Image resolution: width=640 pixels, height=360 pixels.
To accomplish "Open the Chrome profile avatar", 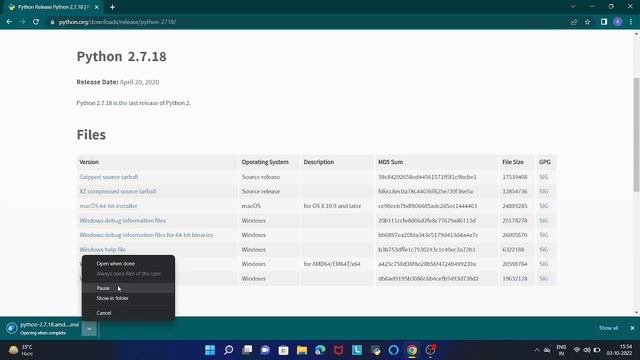I will pos(618,22).
